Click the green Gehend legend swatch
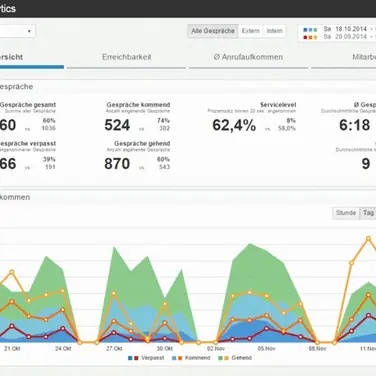 pos(220,358)
